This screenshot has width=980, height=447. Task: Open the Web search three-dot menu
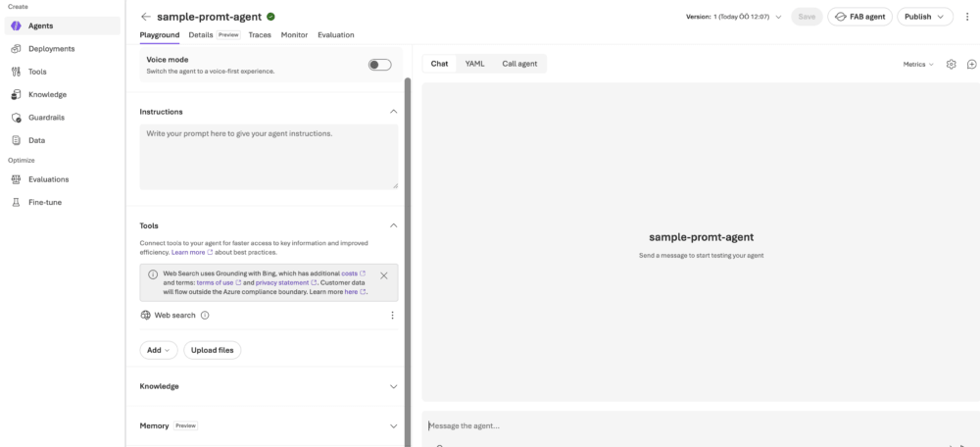click(393, 315)
